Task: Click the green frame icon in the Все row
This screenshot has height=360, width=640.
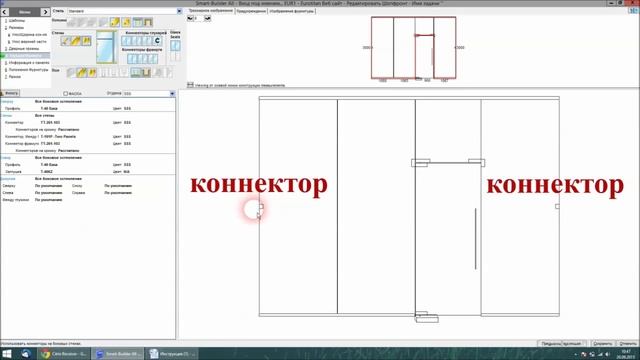Action: point(135,73)
